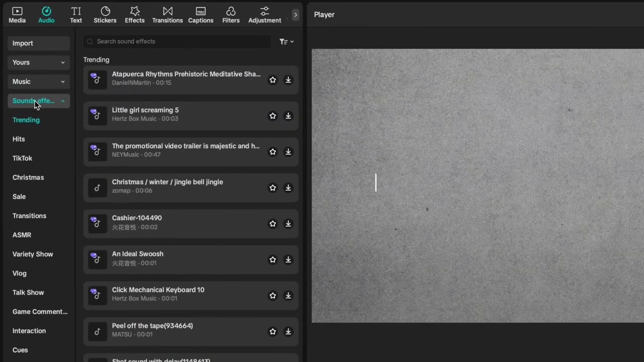Image resolution: width=644 pixels, height=362 pixels.
Task: Open the Media tab
Action: coord(17,15)
